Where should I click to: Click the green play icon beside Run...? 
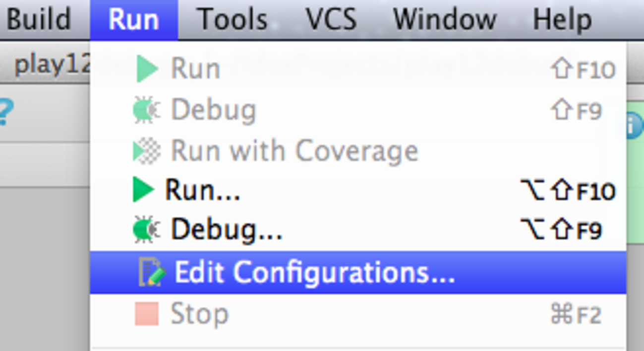point(144,190)
